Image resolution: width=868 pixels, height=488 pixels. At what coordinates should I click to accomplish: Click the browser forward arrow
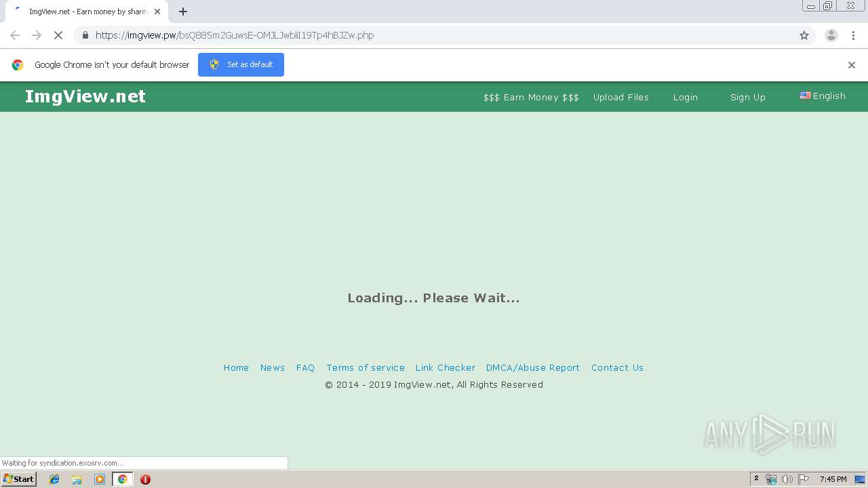coord(37,35)
